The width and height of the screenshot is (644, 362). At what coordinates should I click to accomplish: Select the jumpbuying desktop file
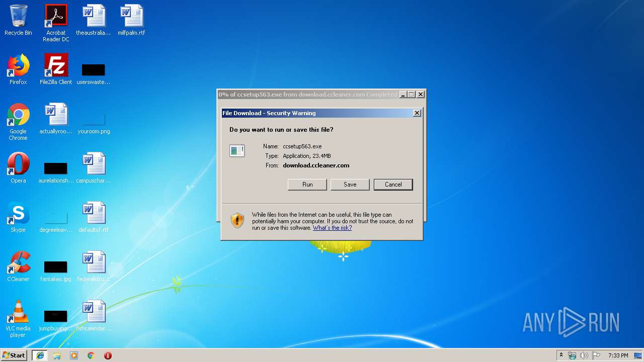56,320
